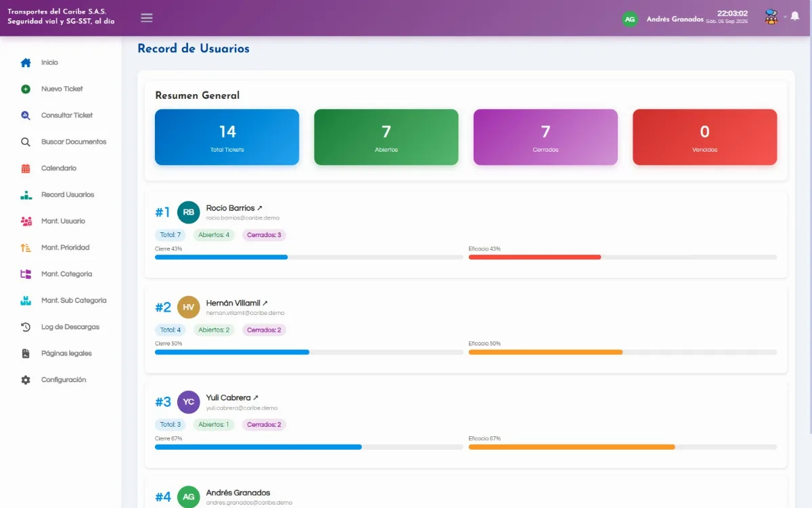Image resolution: width=812 pixels, height=508 pixels.
Task: Click the Total Tickets 14 card
Action: pos(227,137)
